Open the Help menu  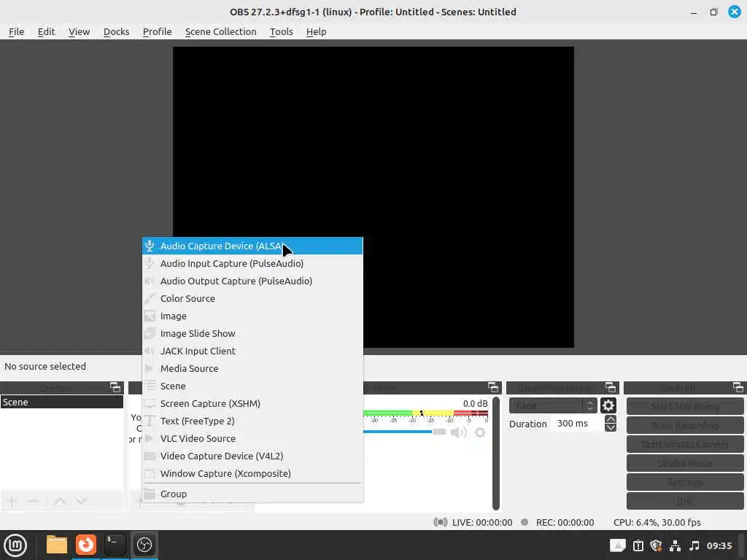(x=317, y=31)
